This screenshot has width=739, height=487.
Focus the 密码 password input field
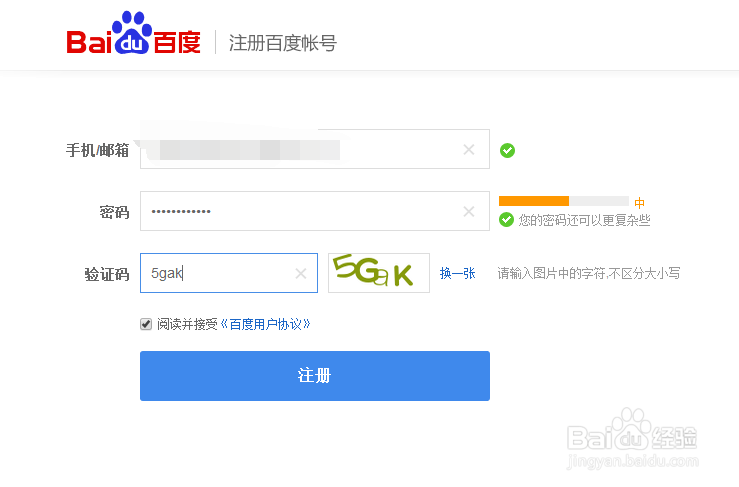[x=300, y=211]
